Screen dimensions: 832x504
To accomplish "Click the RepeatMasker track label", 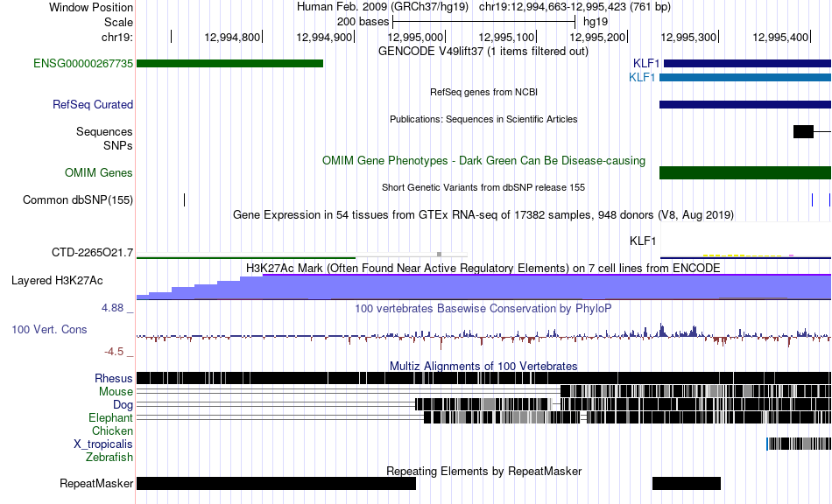I will tap(96, 483).
